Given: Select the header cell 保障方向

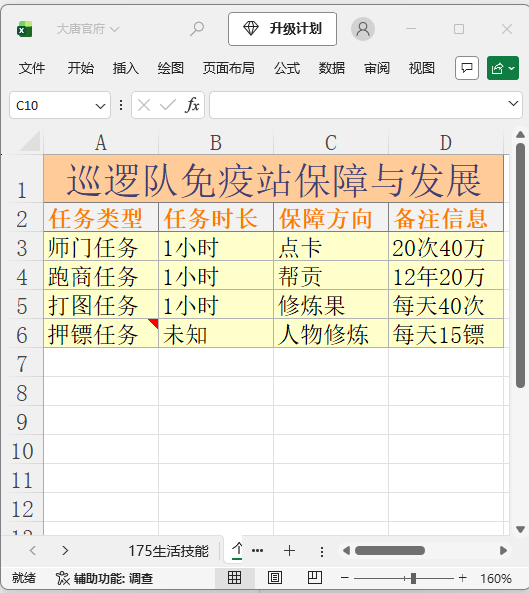Looking at the screenshot, I should [x=331, y=217].
